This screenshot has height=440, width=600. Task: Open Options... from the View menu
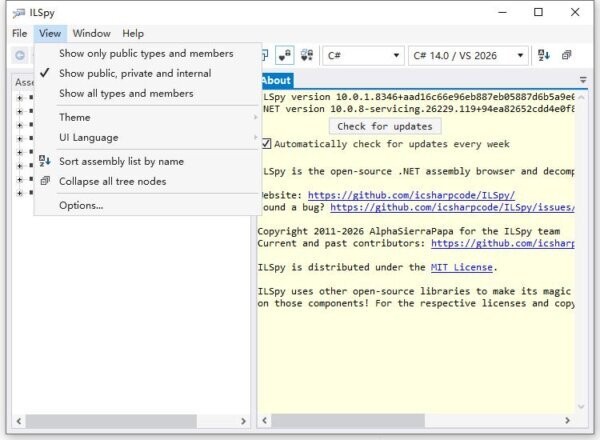coord(146,205)
